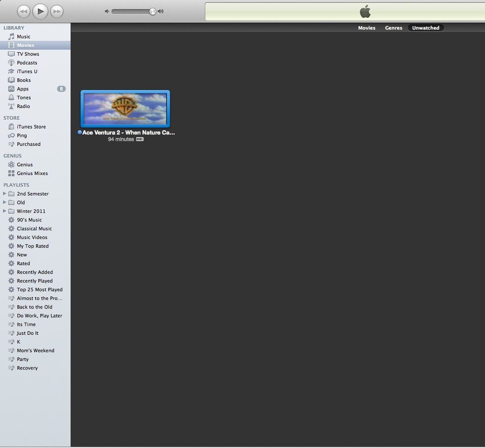This screenshot has width=485, height=448.
Task: Open the Back to the Old playlist
Action: coord(35,307)
